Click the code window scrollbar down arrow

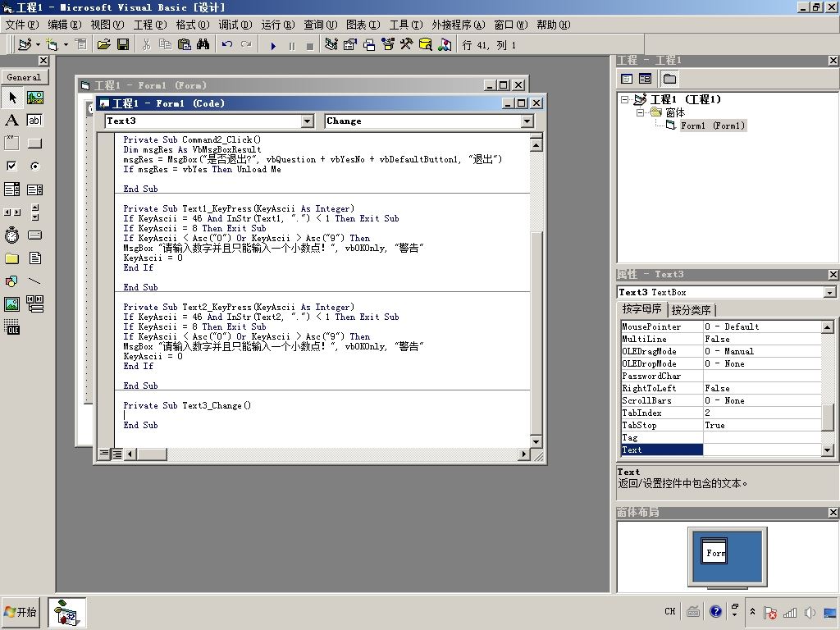[536, 442]
